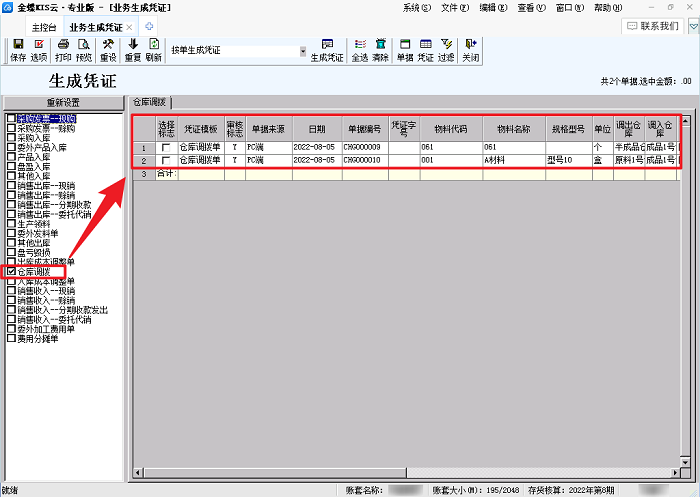Viewport: 700px width, 497px height.
Task: Click the 关闭 (Close) toolbar icon
Action: pos(470,50)
